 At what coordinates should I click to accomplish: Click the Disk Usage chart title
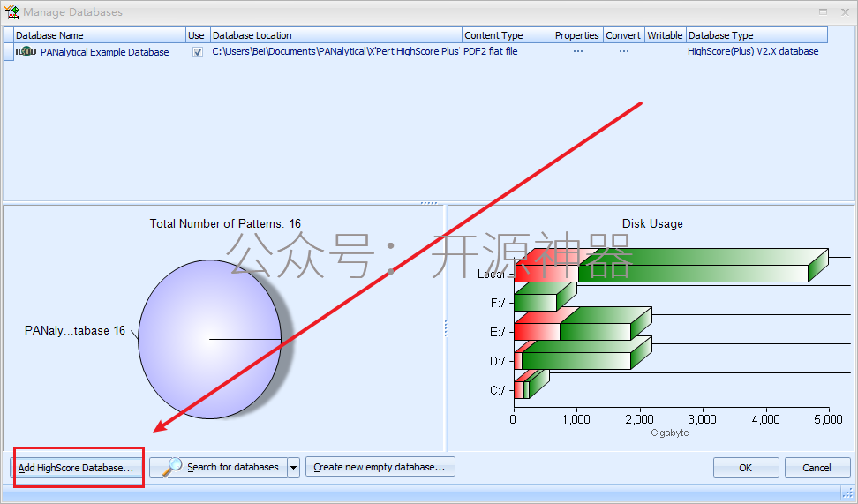point(652,224)
